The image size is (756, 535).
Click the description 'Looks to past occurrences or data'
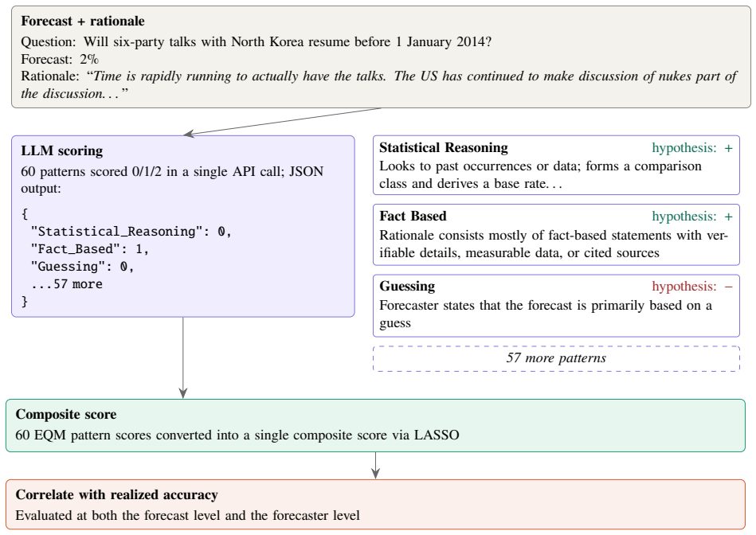pyautogui.click(x=540, y=174)
